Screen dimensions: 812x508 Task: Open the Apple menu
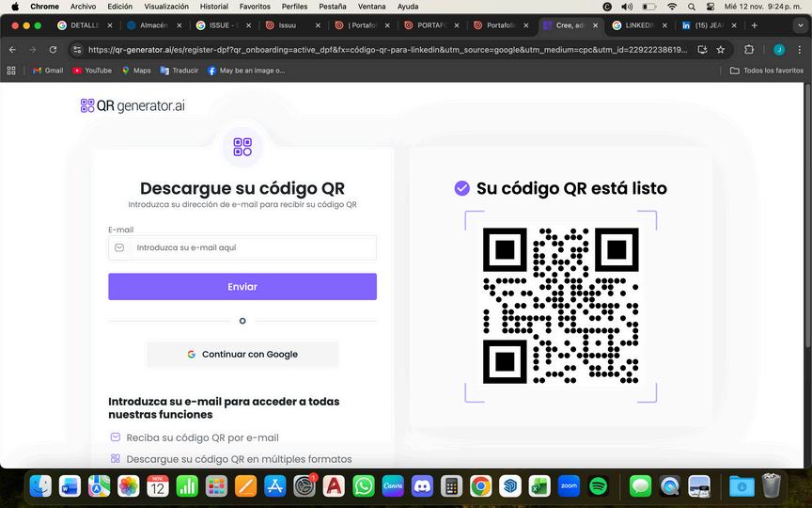coord(15,7)
